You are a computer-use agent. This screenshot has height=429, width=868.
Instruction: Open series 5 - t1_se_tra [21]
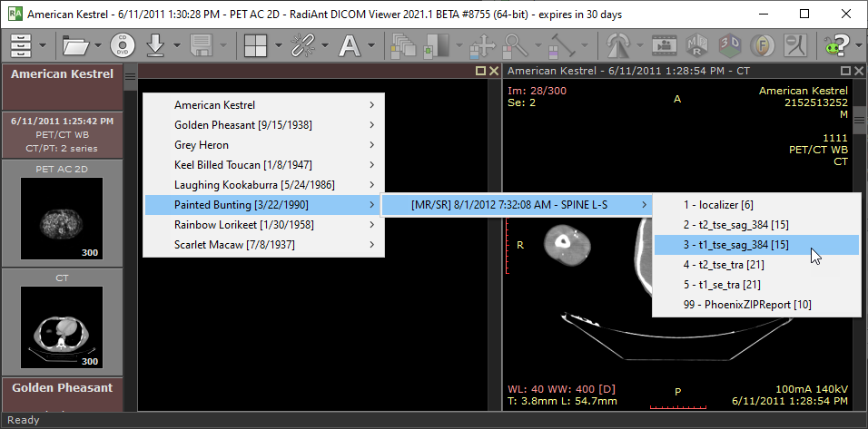tap(756, 285)
